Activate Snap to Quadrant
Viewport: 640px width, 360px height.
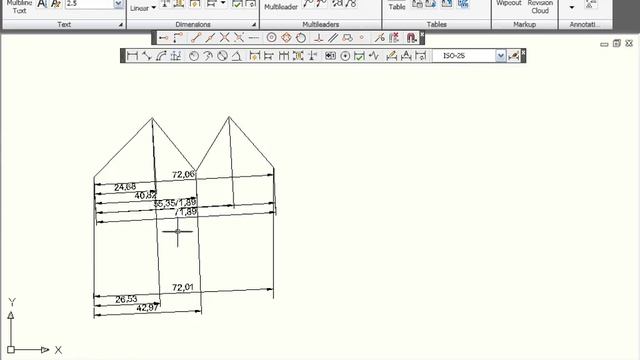286,38
